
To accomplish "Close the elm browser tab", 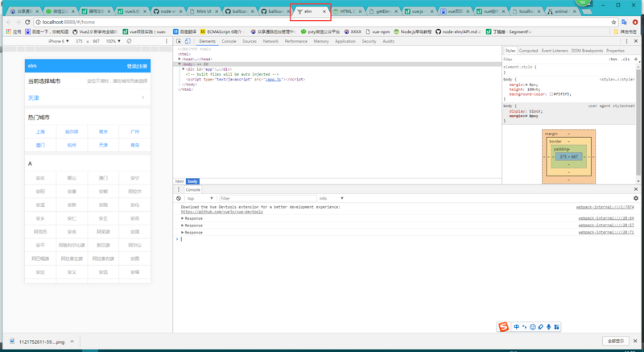I will [x=324, y=11].
